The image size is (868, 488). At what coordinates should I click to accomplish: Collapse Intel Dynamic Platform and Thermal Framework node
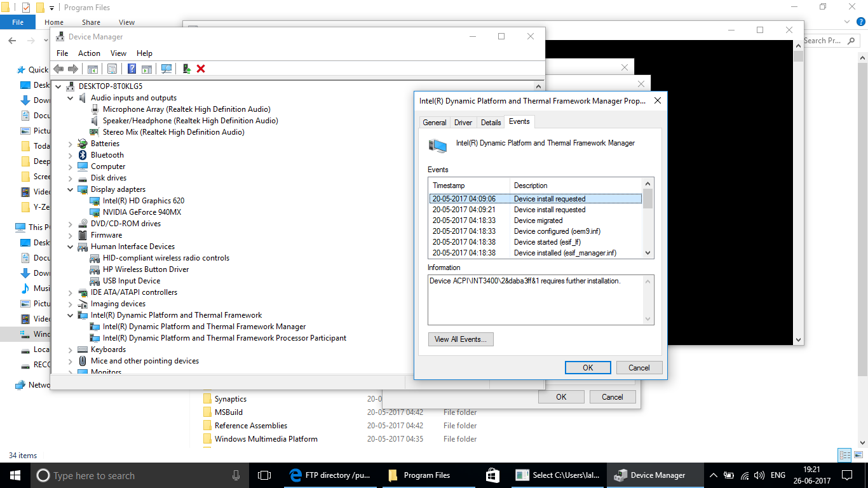[x=71, y=315]
